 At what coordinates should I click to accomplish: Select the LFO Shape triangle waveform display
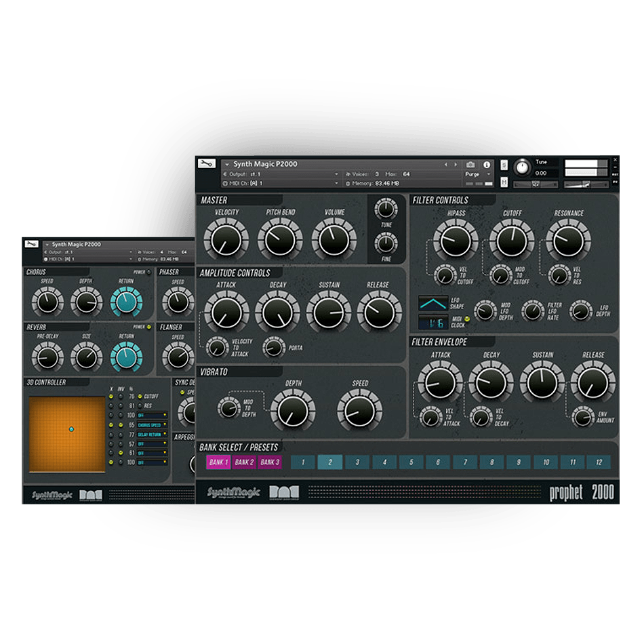(x=433, y=304)
